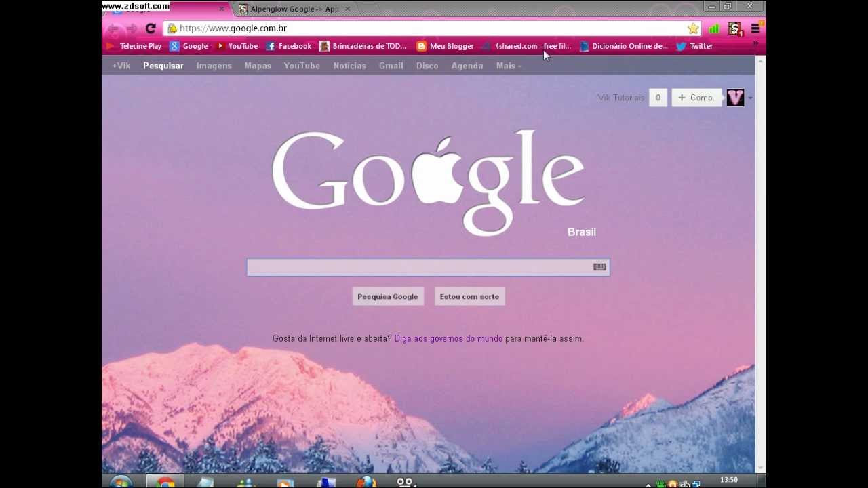Open the Stylish 'S' extension icon

click(735, 28)
